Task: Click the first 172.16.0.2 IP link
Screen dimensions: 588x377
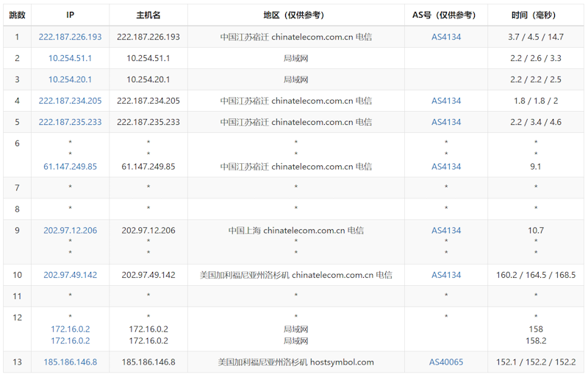Action: (x=70, y=329)
